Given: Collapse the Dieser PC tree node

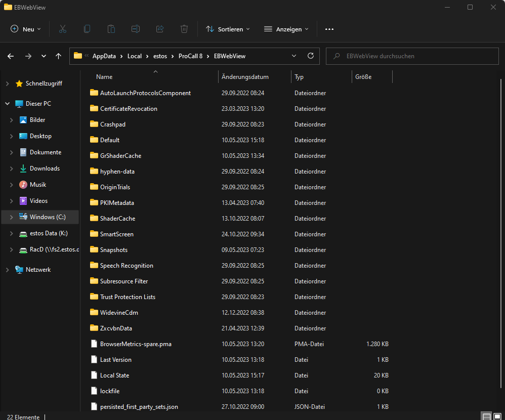Looking at the screenshot, I should 7,104.
